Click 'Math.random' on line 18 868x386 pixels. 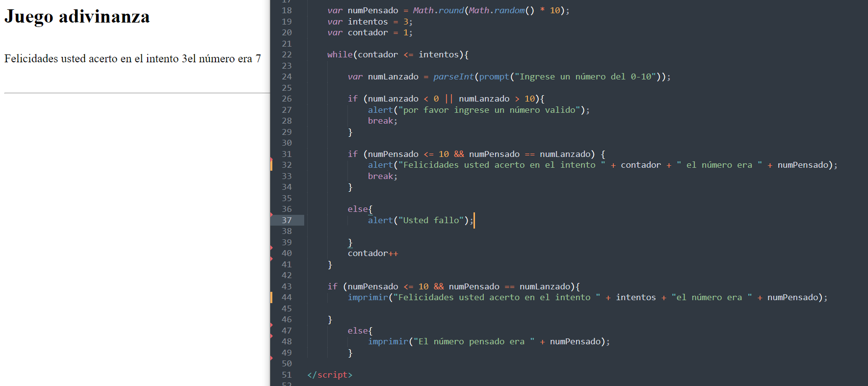click(497, 10)
